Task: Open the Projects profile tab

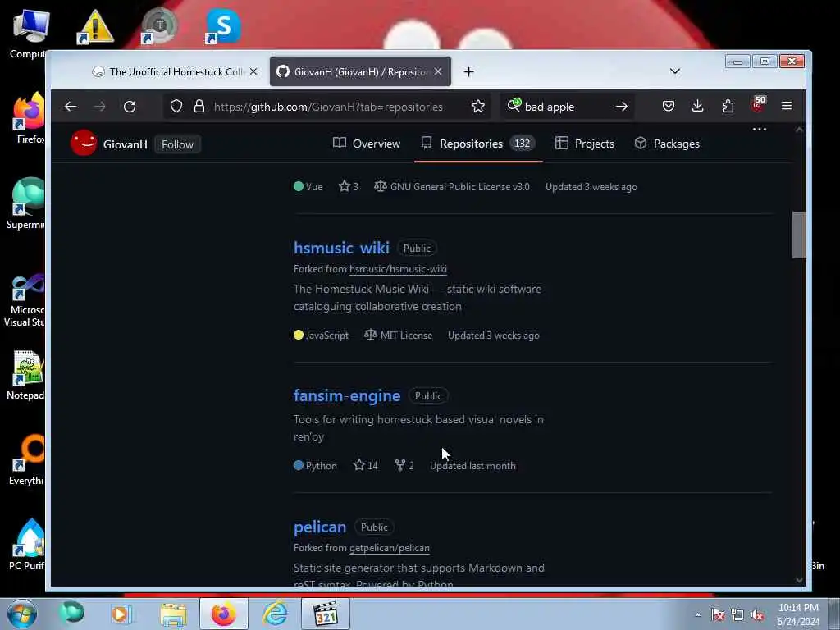Action: [584, 144]
